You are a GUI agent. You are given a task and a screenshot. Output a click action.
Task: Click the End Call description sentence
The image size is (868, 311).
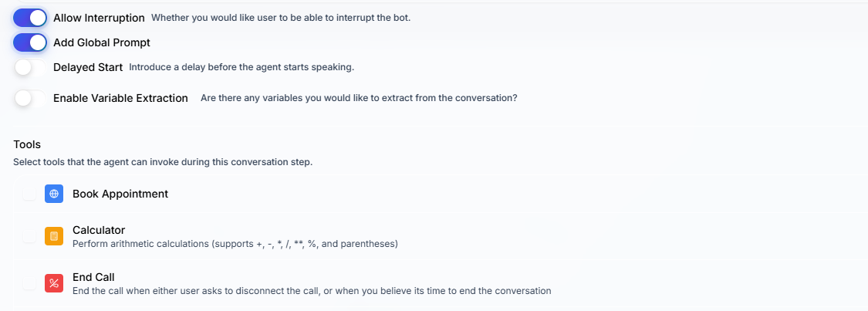pos(312,290)
